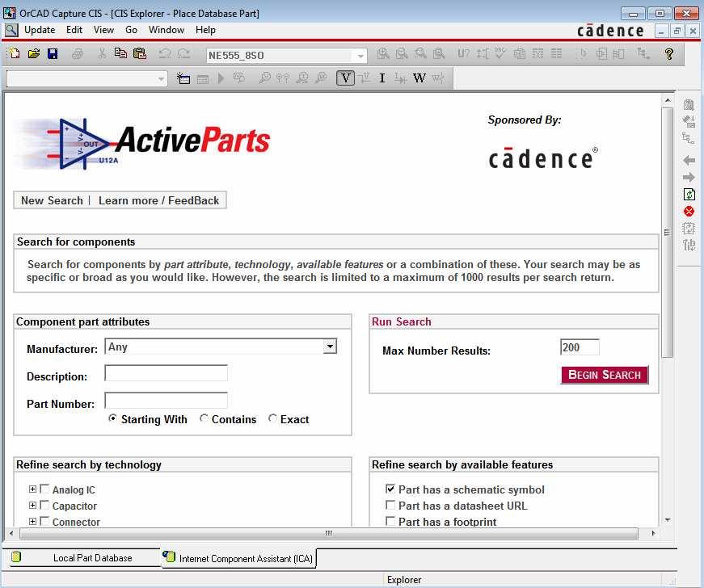Image resolution: width=704 pixels, height=588 pixels.
Task: Click the Description input field
Action: point(167,373)
